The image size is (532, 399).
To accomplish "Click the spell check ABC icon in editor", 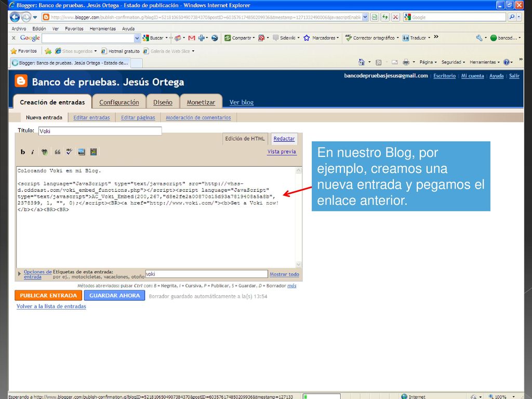I will click(x=69, y=152).
